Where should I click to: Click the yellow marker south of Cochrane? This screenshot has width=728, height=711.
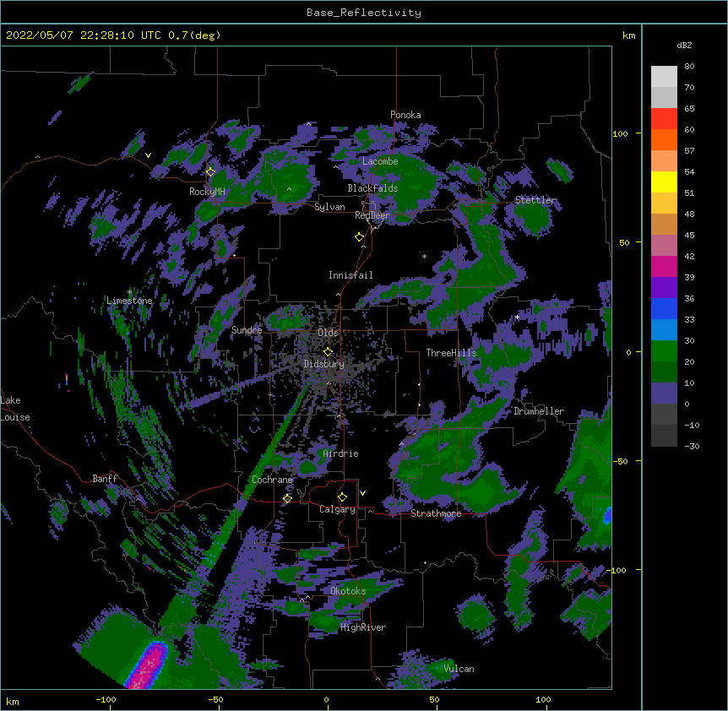[287, 499]
